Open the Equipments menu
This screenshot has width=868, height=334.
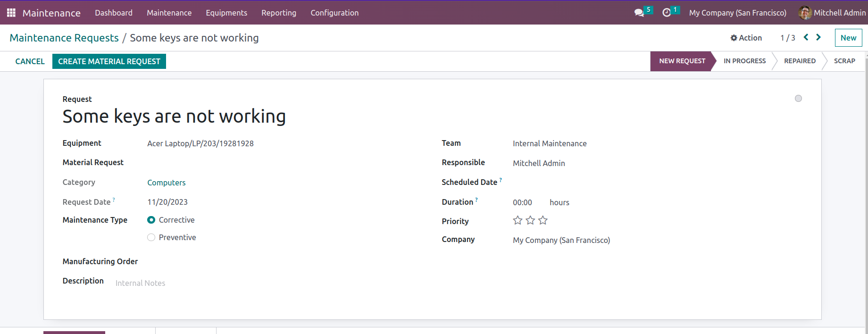(x=226, y=13)
